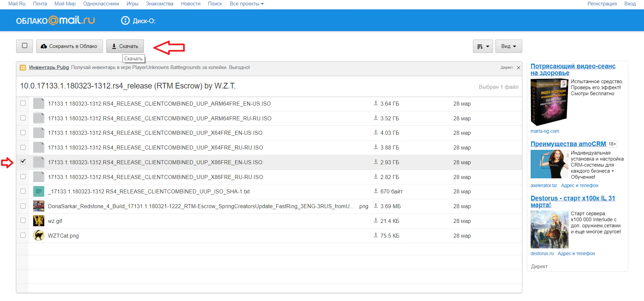Screen dimensions: 644x301
Task: Open the Преимущества amoCRM ad link
Action: (x=568, y=144)
